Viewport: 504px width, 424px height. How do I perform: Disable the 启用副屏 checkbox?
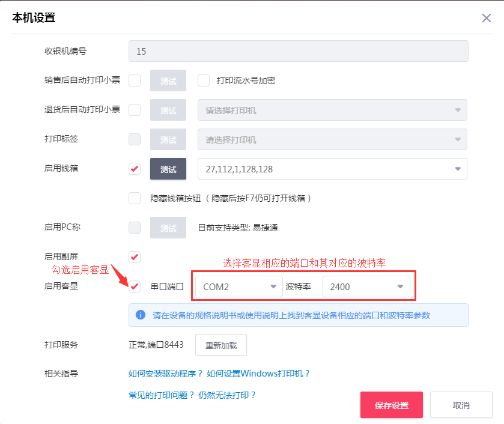[x=135, y=257]
